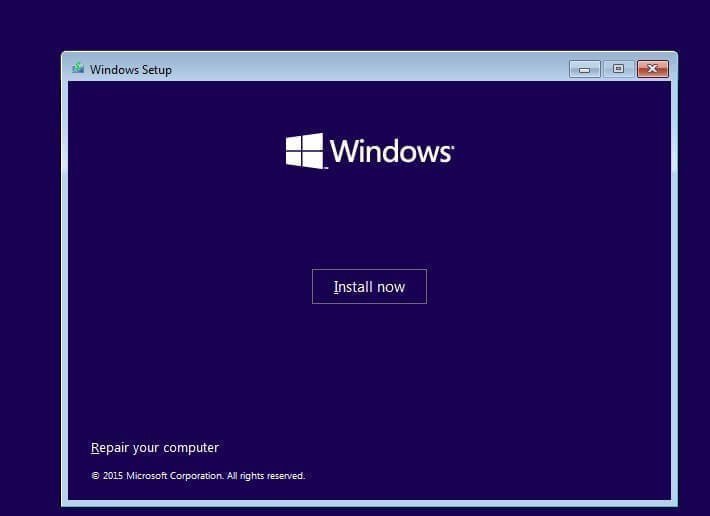This screenshot has height=516, width=710.
Task: Click the Windows Setup title bar icon
Action: 78,68
